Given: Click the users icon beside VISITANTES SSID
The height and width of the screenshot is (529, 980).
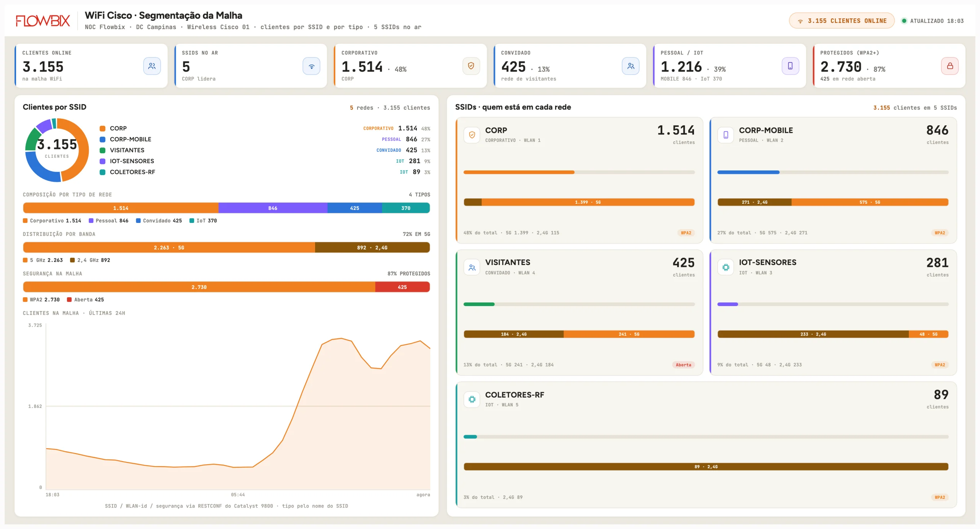Looking at the screenshot, I should point(472,267).
